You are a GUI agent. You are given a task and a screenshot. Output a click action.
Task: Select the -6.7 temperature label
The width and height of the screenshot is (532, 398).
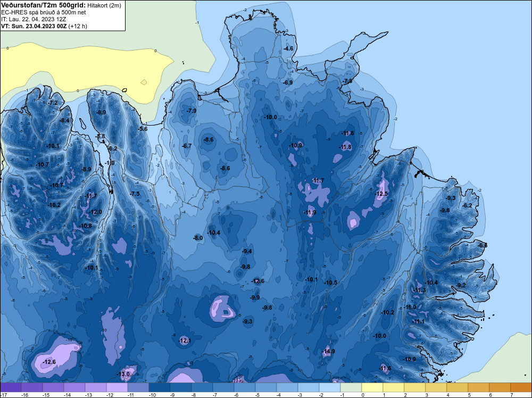pos(187,146)
